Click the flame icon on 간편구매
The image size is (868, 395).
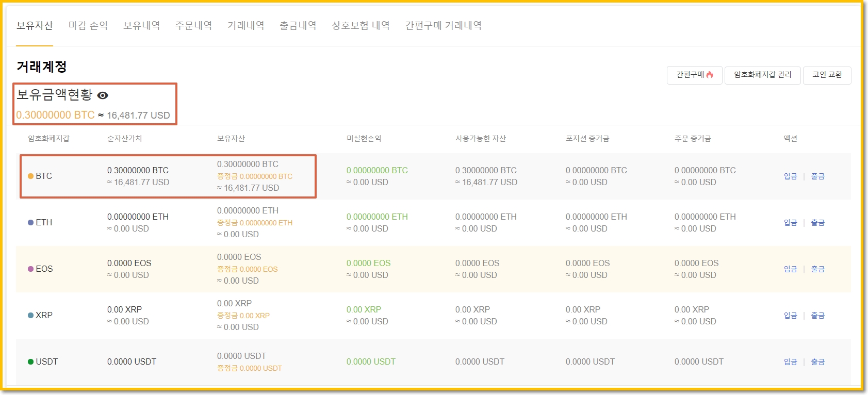pyautogui.click(x=710, y=75)
